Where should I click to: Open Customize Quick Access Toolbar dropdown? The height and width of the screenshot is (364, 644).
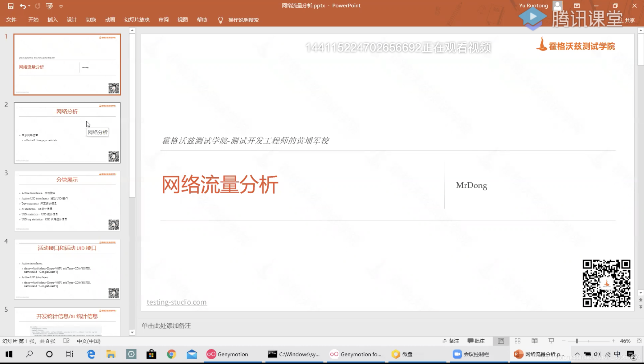pos(61,5)
